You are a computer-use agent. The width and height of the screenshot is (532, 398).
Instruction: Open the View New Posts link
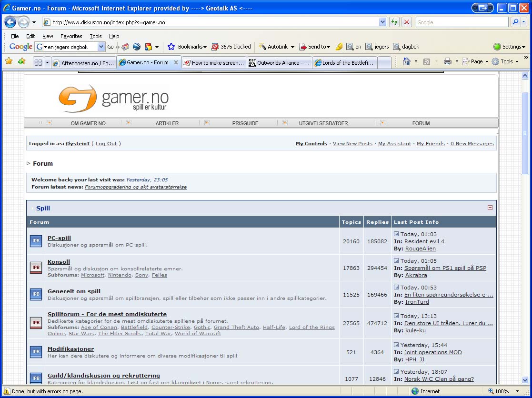[x=352, y=143]
